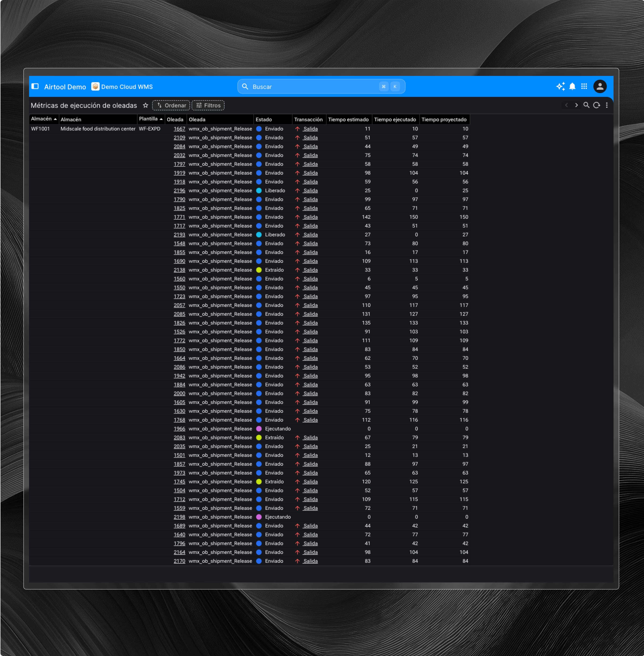The width and height of the screenshot is (644, 656).
Task: Click the refresh icon in toolbar
Action: pos(597,105)
